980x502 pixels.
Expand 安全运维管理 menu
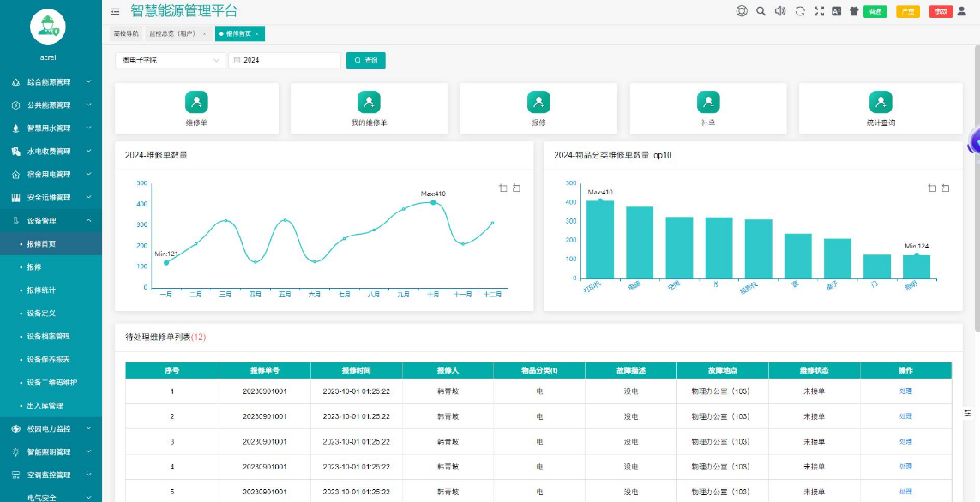click(x=51, y=197)
